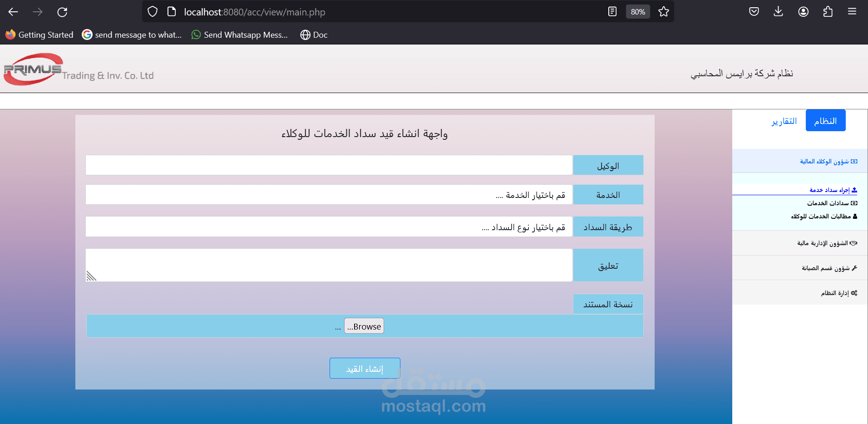Open 'send message to what...' bookmark

click(132, 35)
